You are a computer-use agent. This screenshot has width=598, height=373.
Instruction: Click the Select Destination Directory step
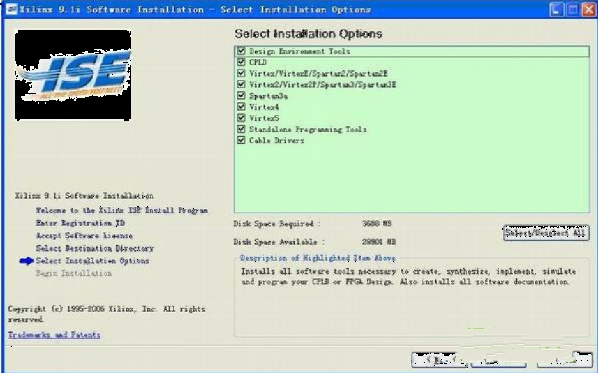point(95,248)
